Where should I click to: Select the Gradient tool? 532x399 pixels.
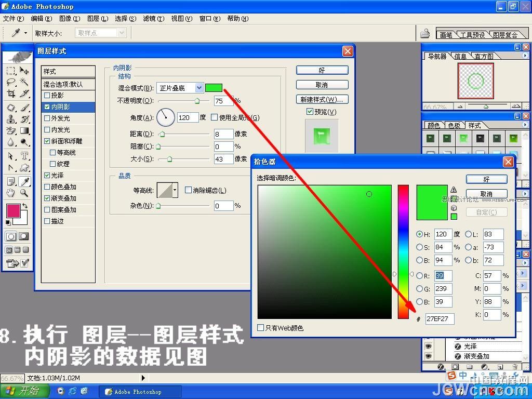click(x=24, y=130)
